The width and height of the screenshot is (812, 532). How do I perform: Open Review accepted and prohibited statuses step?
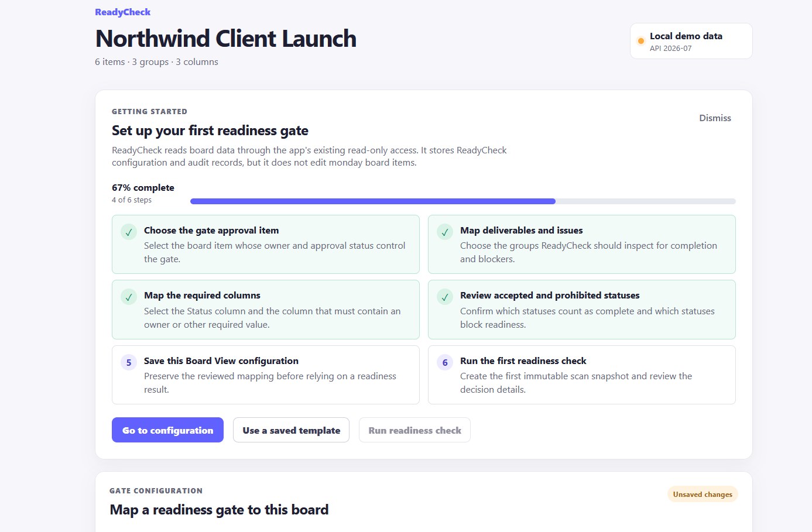click(582, 310)
